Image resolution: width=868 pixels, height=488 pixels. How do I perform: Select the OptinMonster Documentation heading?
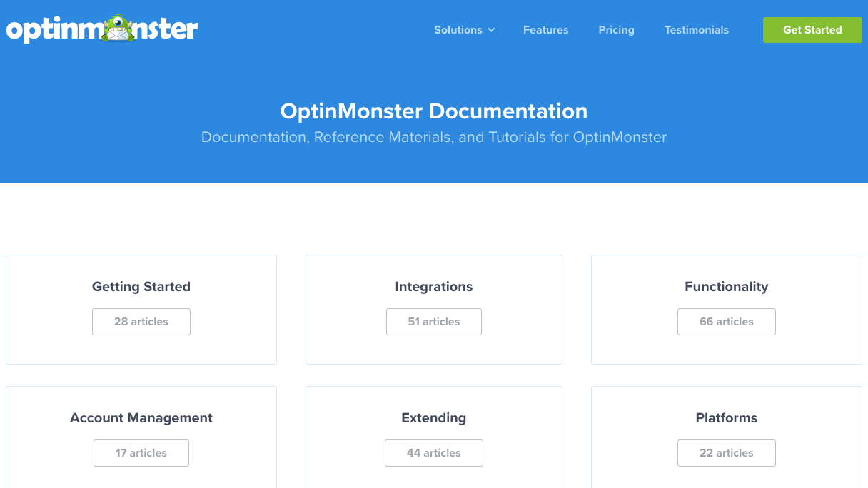pos(434,111)
